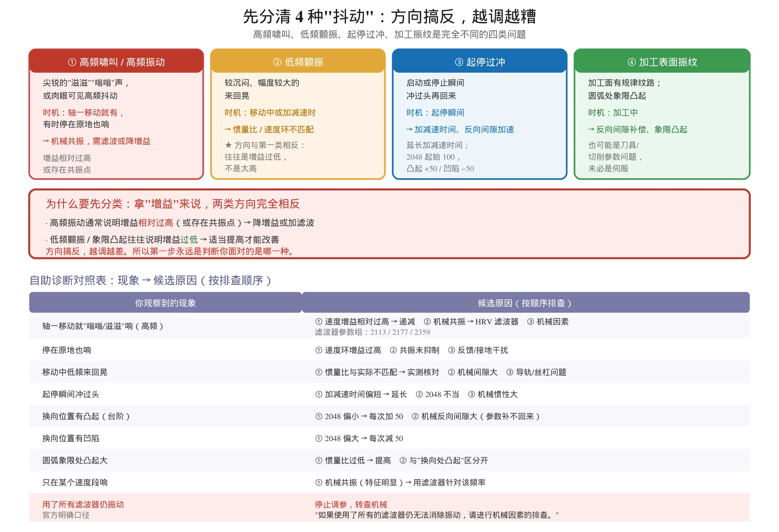Click the row '只在某个速度段响'
The image size is (779, 532).
pos(389,482)
